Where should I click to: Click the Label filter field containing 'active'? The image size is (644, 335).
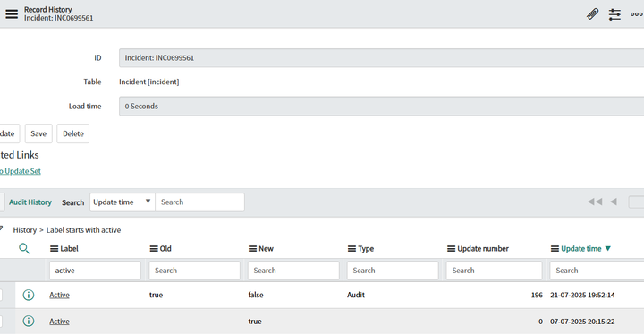coord(96,271)
